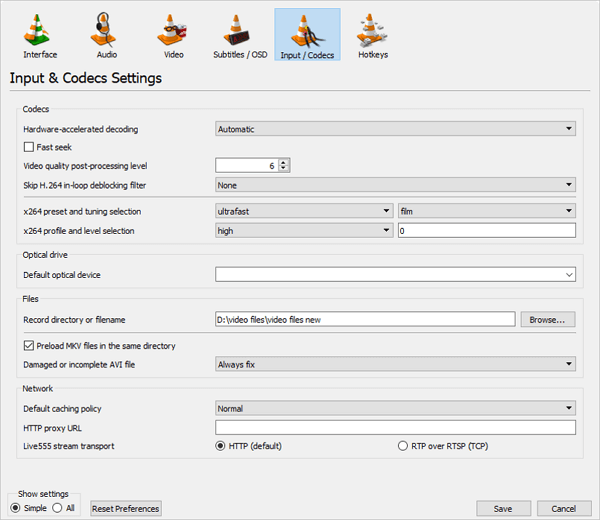Open the Interface preferences cone icon
The height and width of the screenshot is (520, 600).
pos(36,30)
